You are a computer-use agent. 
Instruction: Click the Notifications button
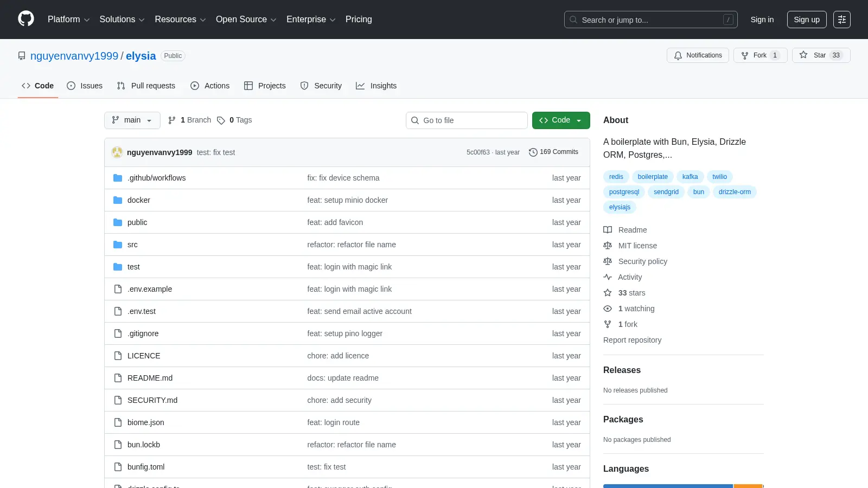[698, 55]
